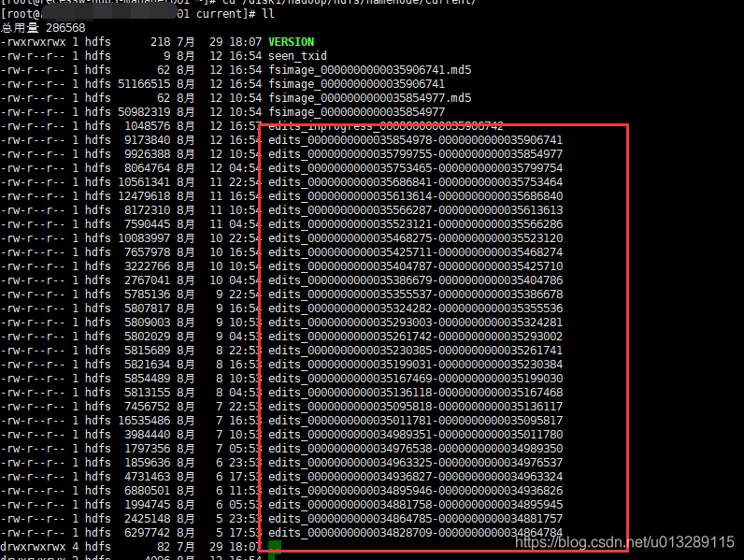Click the file size 6297742
This screenshot has width=744, height=560.
point(147,533)
